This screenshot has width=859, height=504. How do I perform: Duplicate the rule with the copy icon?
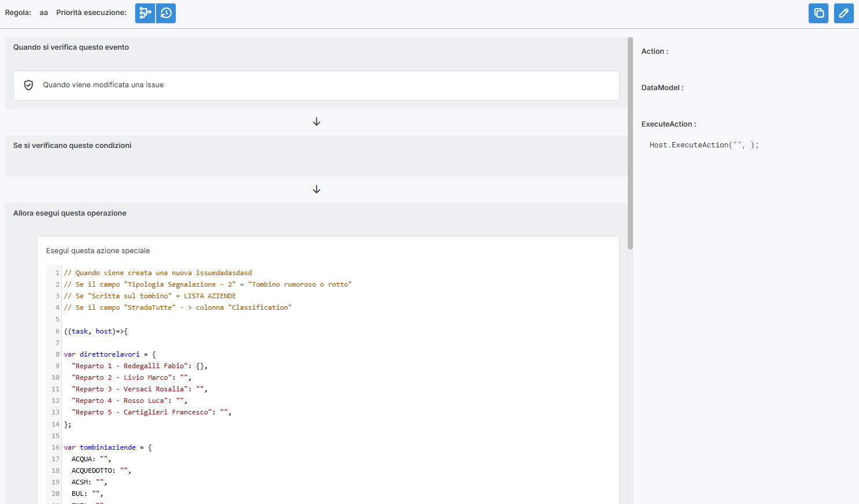coord(818,13)
